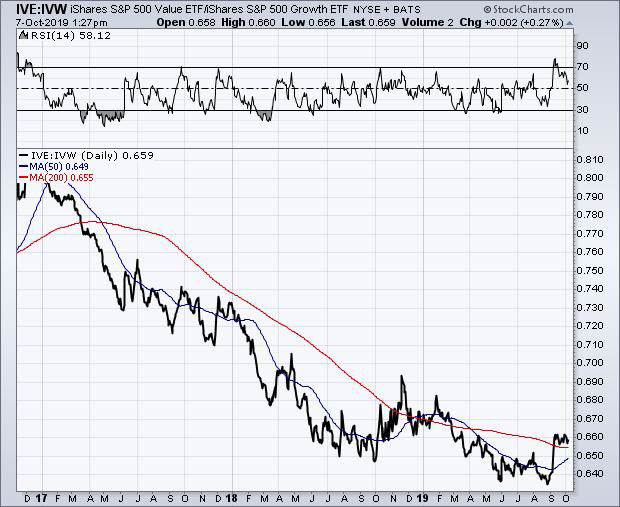This screenshot has width=620, height=507.
Task: Click the blue MA(50) legend line swatch
Action: pos(23,166)
